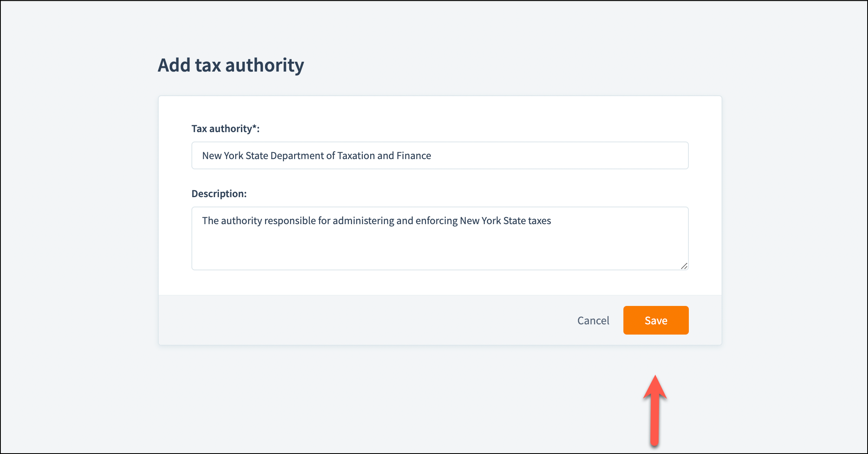Click the Description box resize handle
868x454 pixels.
[684, 266]
